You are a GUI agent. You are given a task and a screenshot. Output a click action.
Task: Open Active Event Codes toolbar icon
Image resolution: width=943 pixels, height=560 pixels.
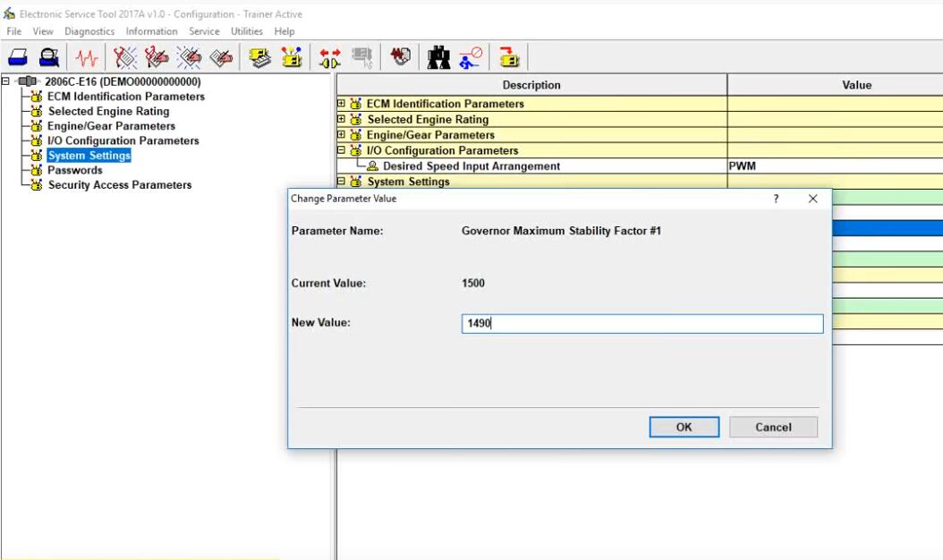point(189,58)
